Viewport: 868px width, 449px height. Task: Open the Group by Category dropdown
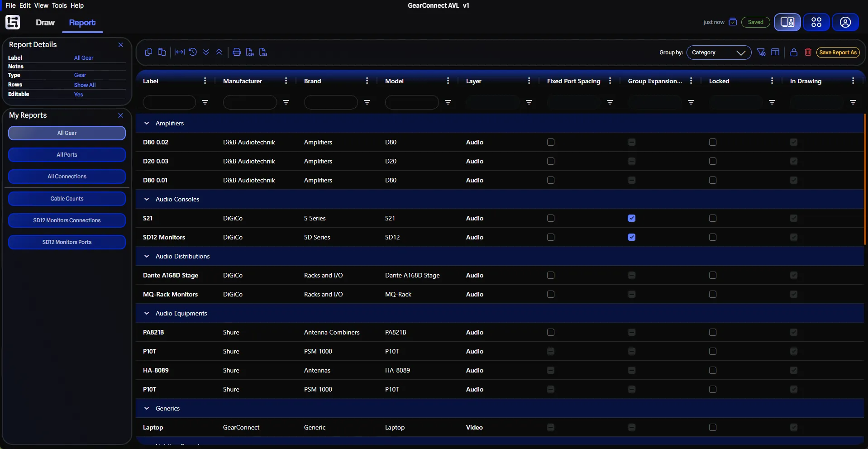[719, 53]
